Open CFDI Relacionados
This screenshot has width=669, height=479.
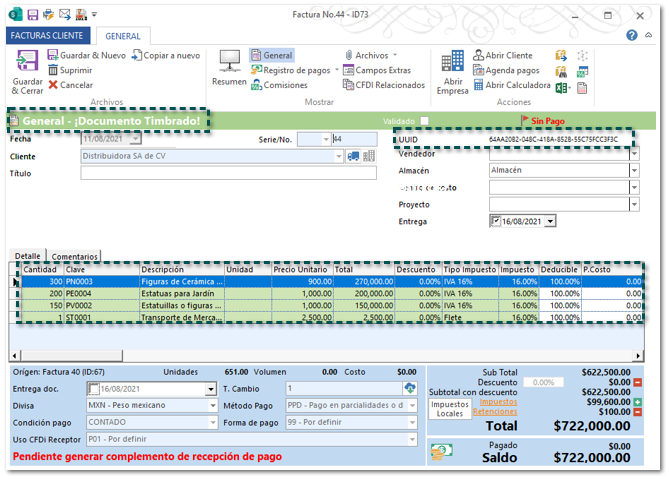(x=383, y=85)
